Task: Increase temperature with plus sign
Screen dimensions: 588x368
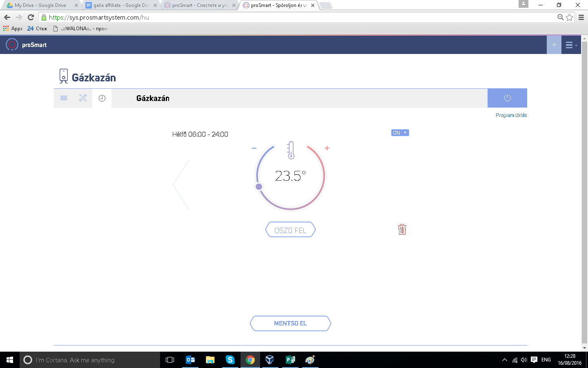Action: [x=327, y=148]
